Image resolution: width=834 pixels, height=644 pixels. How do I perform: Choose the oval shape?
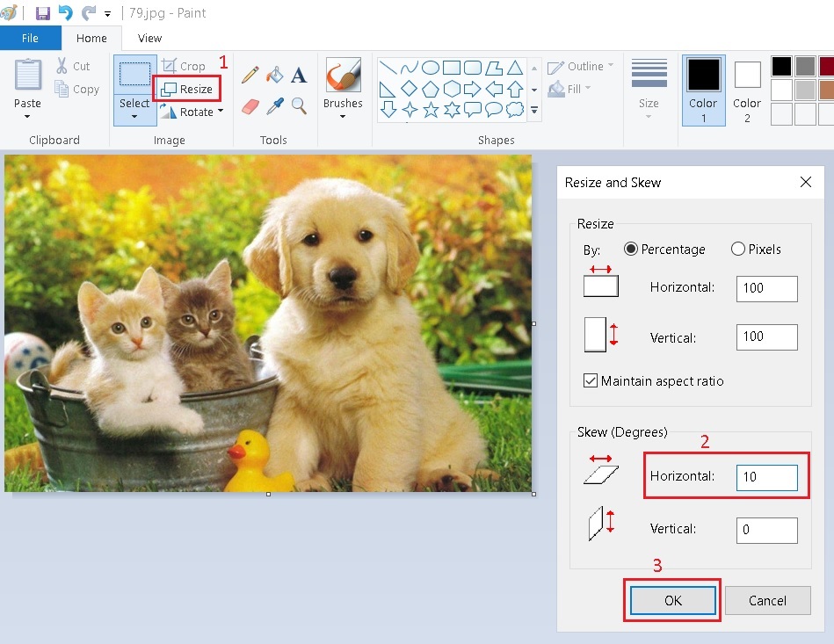pyautogui.click(x=432, y=68)
